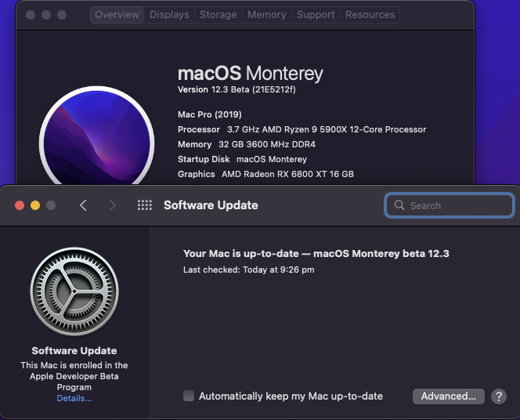Open help with the question mark button
Screen dimensions: 520x420
click(499, 396)
